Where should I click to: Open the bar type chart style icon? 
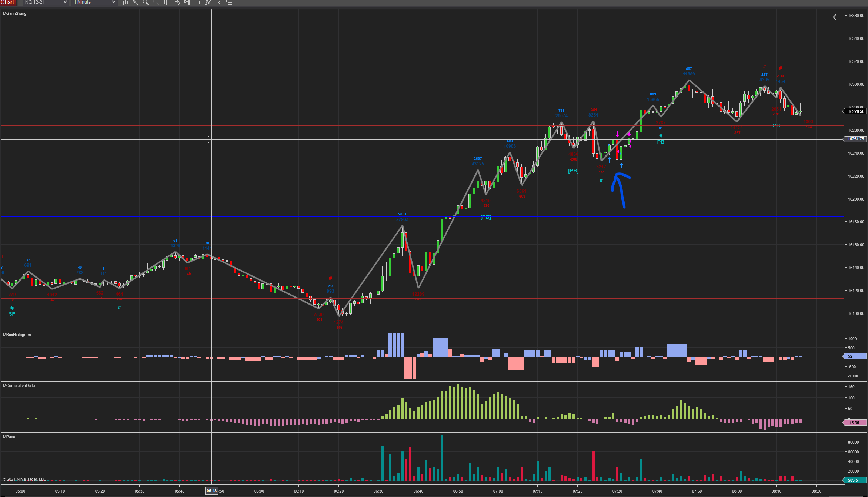[125, 3]
